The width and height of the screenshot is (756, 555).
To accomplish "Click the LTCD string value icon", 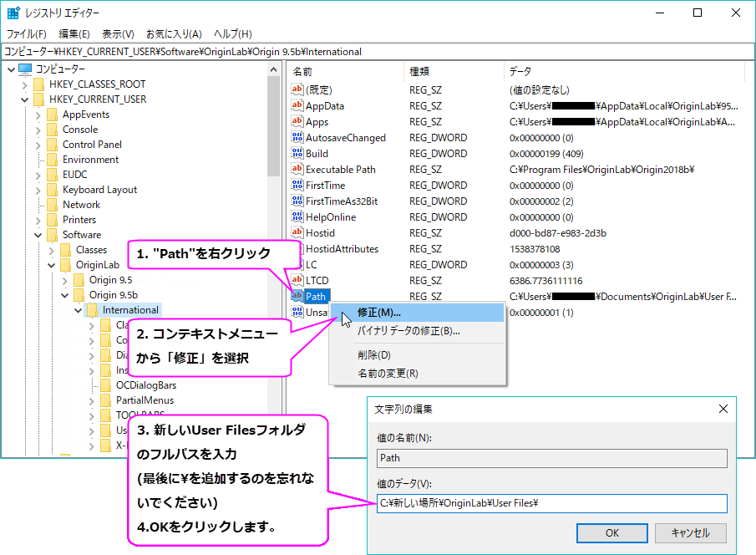I will pos(297,280).
